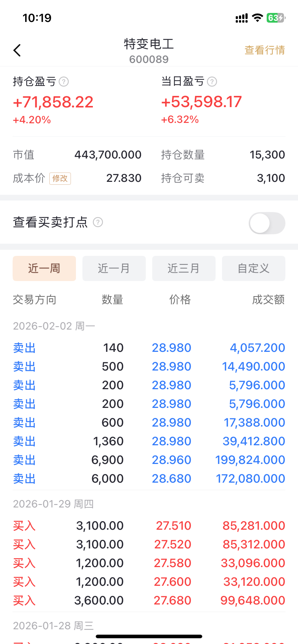Tap stock code 600089

coord(149,59)
